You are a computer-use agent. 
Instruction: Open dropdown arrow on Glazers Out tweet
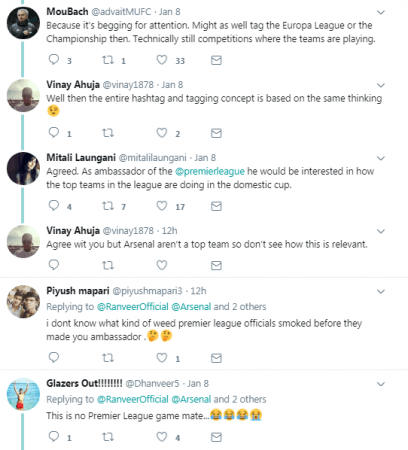[381, 384]
